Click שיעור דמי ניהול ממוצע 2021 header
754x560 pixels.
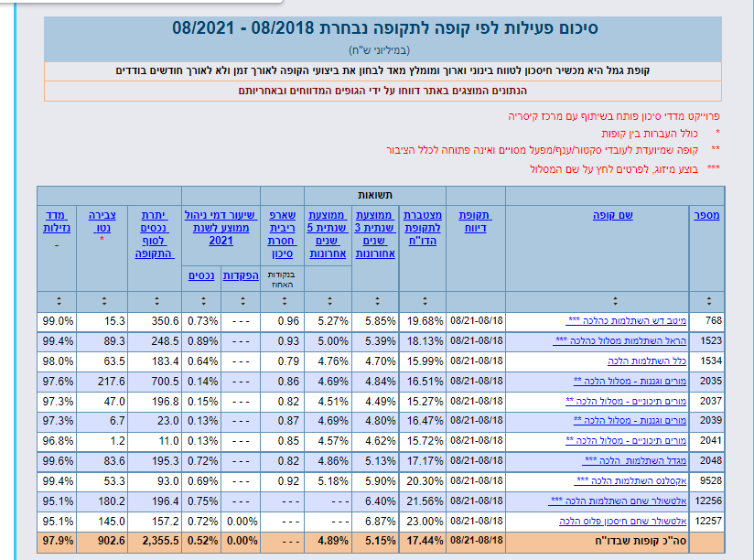tap(221, 228)
